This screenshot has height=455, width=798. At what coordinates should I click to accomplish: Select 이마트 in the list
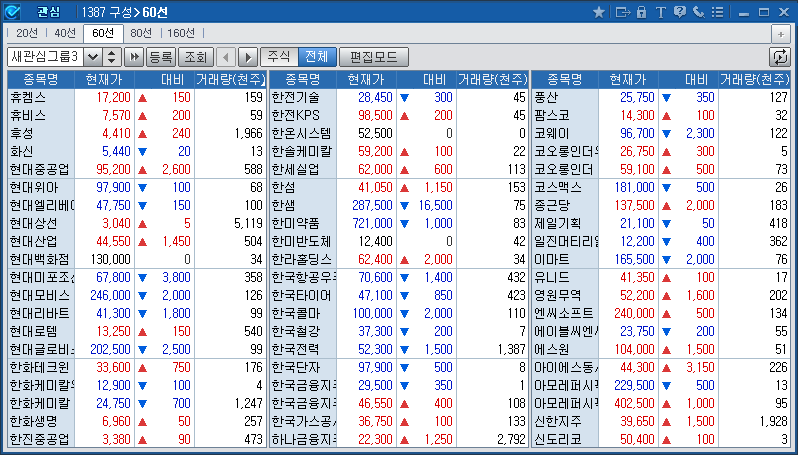coord(551,260)
